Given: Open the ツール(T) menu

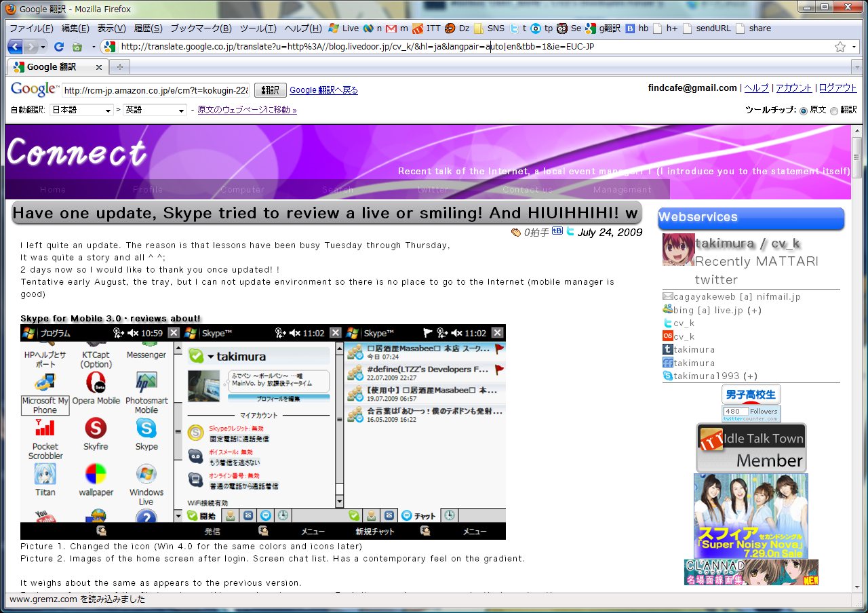Looking at the screenshot, I should pos(258,28).
